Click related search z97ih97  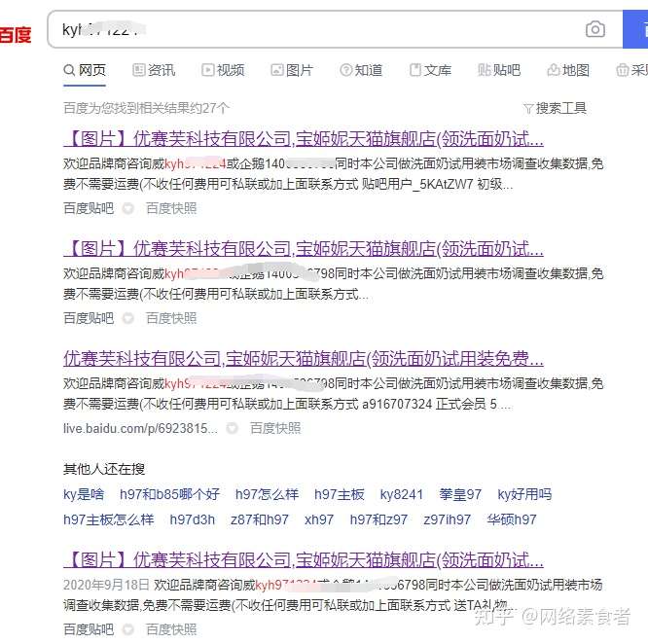pyautogui.click(x=448, y=519)
